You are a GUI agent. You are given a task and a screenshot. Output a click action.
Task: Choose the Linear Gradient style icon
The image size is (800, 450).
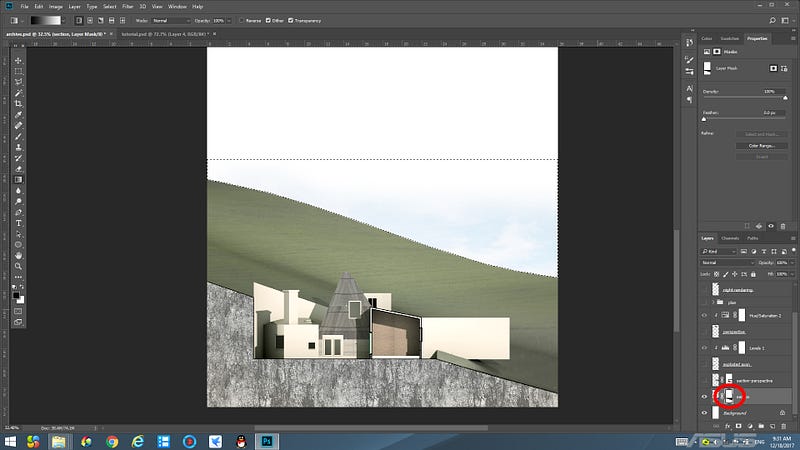pyautogui.click(x=79, y=20)
